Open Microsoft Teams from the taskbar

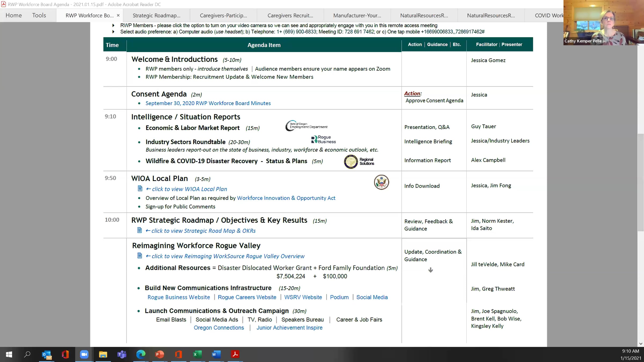[122, 354]
